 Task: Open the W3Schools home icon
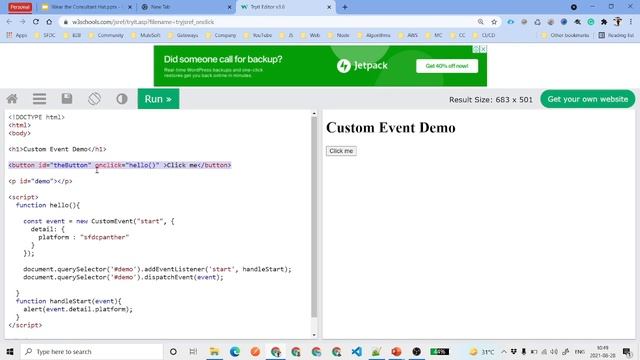[x=12, y=99]
